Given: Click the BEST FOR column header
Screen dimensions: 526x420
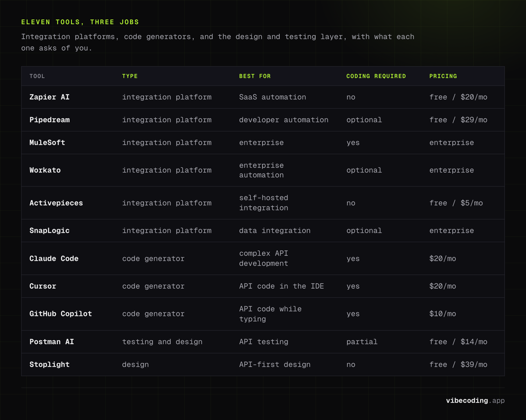Looking at the screenshot, I should click(x=255, y=76).
